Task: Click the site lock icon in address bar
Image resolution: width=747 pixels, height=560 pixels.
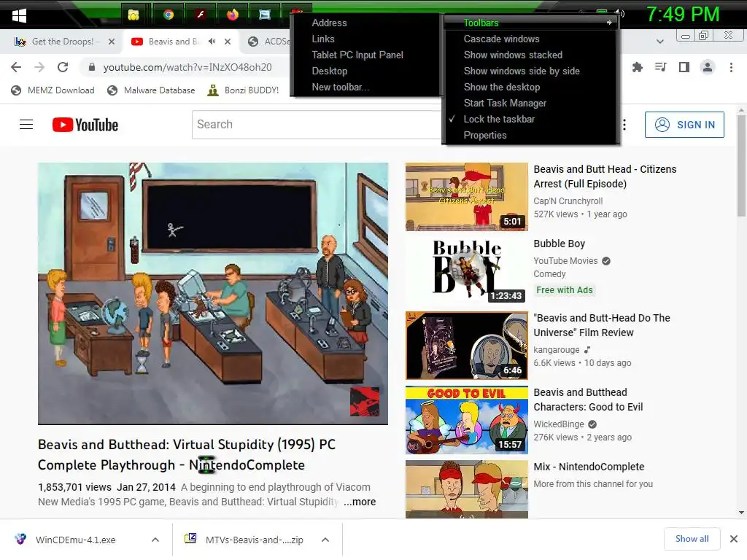Action: tap(92, 67)
